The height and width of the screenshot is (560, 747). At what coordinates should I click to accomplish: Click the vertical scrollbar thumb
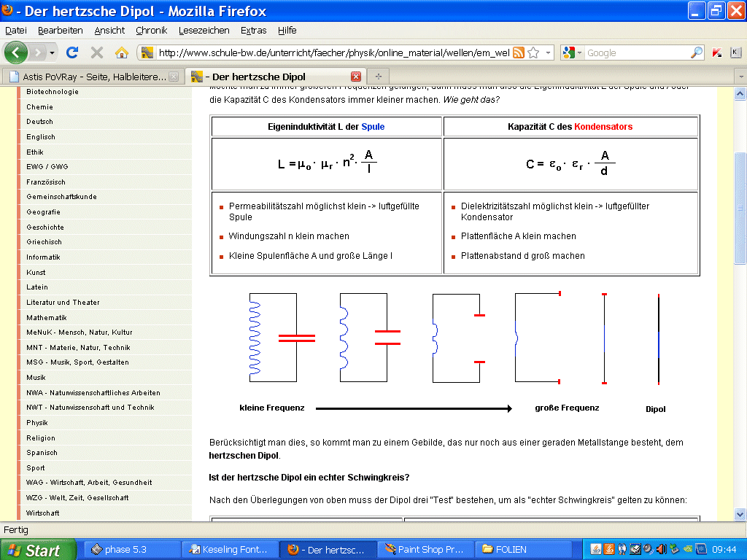[740, 208]
